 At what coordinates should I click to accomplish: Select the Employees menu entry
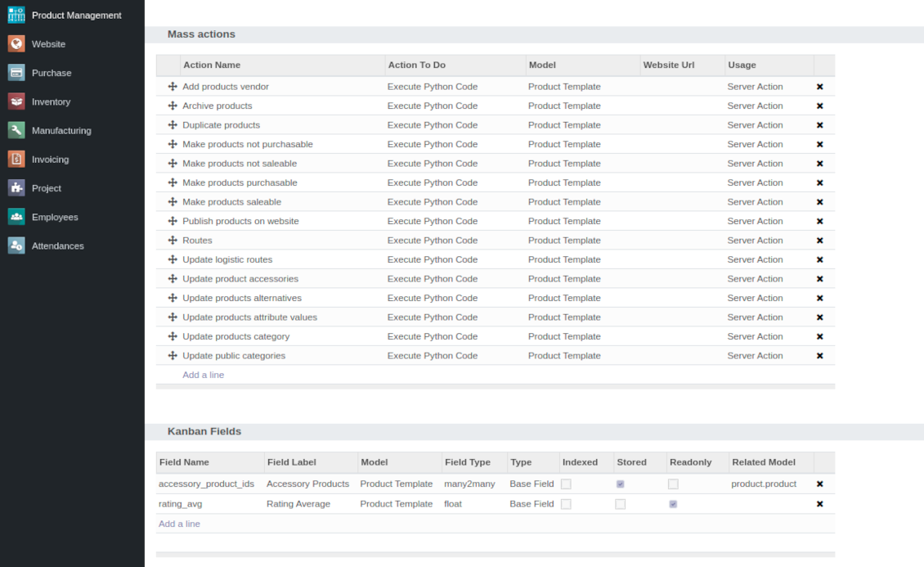[x=55, y=218]
